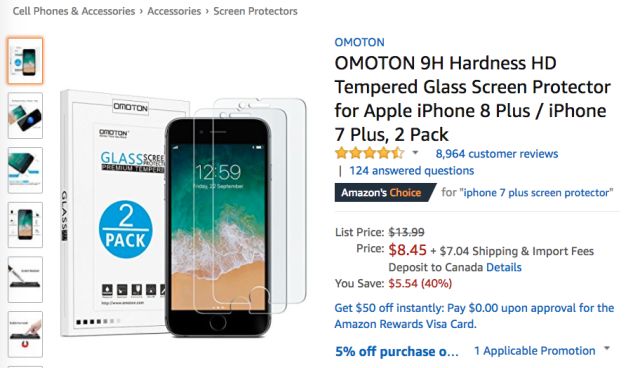640x368 pixels.
Task: Select the first product thumbnail with orange border
Action: (25, 61)
